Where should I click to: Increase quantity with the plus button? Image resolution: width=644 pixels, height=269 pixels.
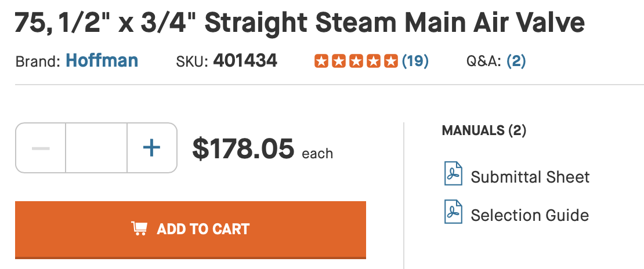tap(151, 148)
